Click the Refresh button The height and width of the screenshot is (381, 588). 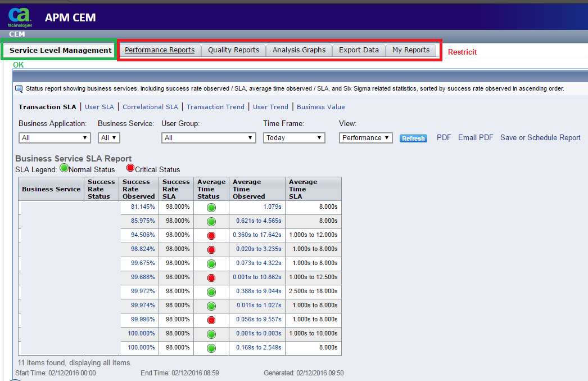(x=413, y=138)
